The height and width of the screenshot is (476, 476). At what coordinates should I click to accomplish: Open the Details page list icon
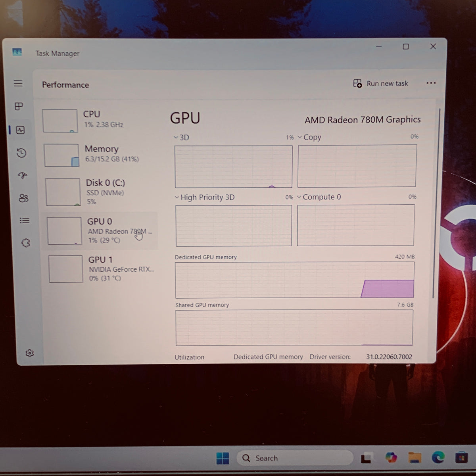pyautogui.click(x=25, y=220)
